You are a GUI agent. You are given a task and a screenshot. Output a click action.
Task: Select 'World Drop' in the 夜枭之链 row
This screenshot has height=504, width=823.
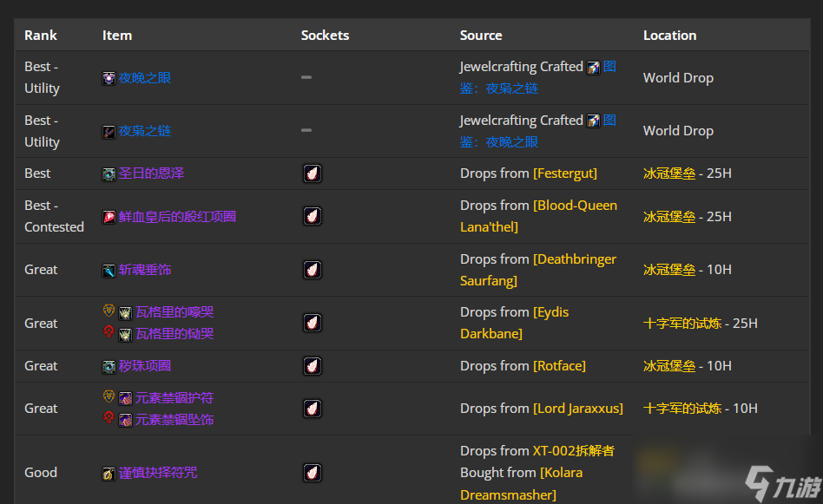tap(678, 131)
